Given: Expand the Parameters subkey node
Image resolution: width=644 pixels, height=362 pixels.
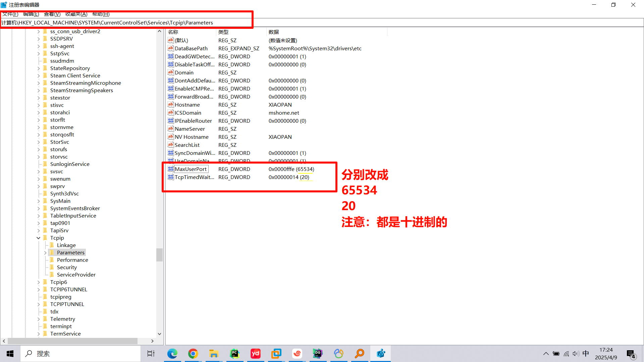Looking at the screenshot, I should click(x=45, y=253).
